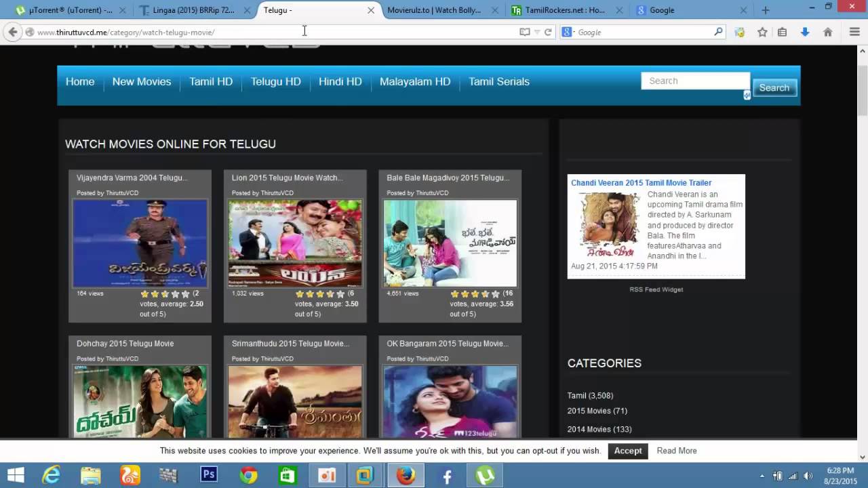Open the Firefox hamburger menu
The width and height of the screenshot is (868, 488).
click(854, 32)
